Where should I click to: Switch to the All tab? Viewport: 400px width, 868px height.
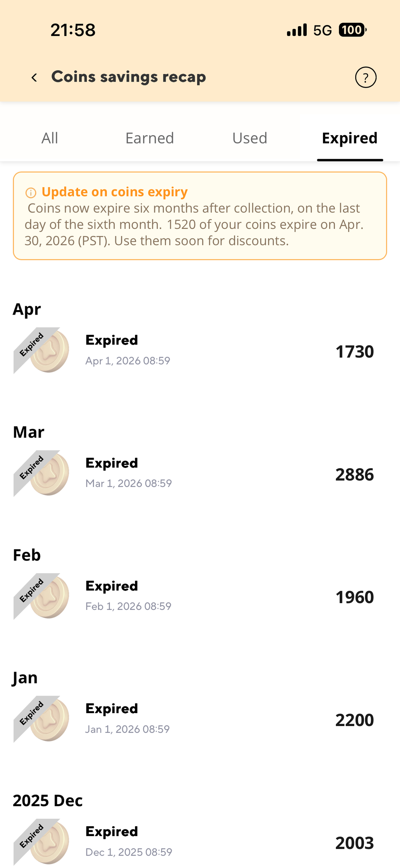(x=50, y=138)
